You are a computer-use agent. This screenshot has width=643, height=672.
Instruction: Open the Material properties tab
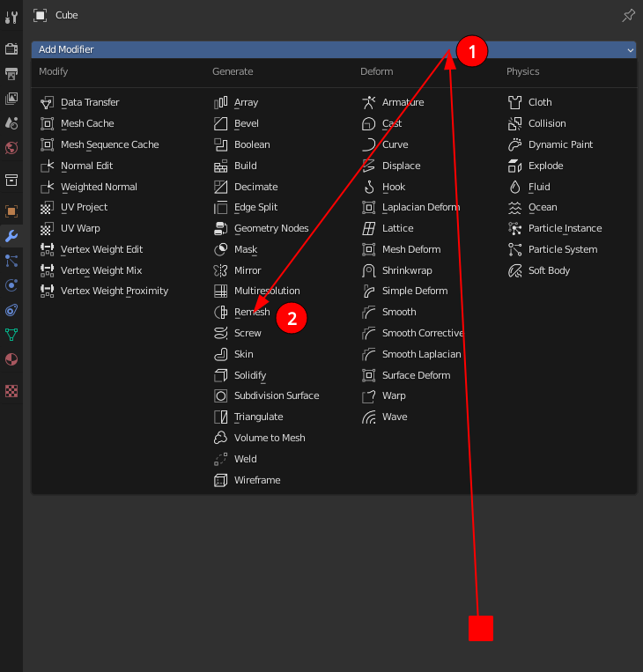(11, 359)
